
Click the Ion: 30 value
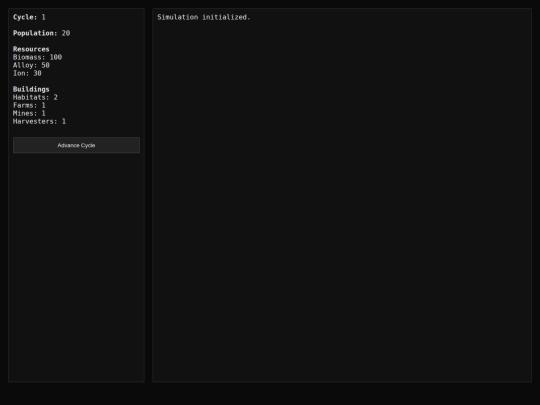27,73
